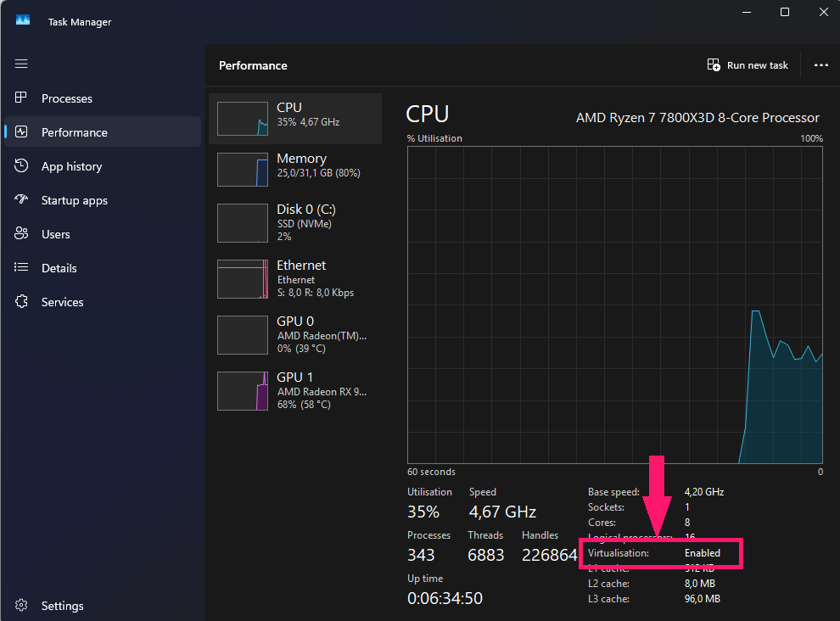Click Disk 0 (C:) label
Screen dimensions: 840x621
pyautogui.click(x=306, y=209)
